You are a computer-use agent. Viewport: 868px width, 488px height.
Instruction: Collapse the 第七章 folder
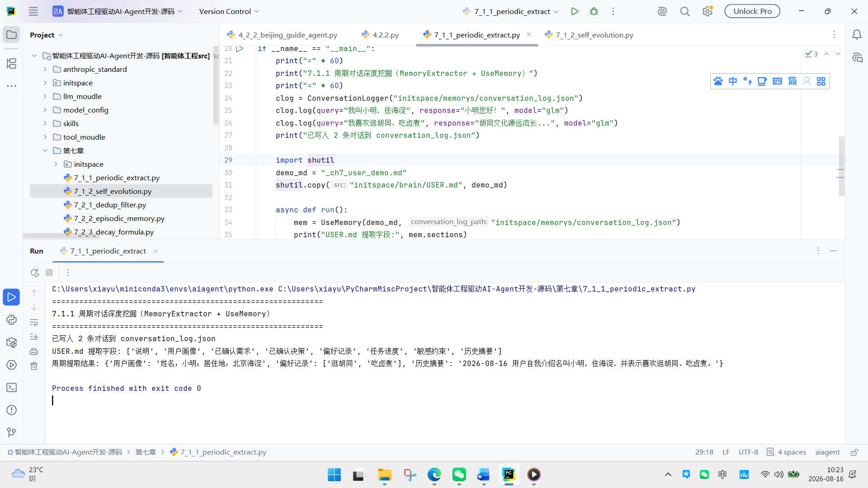pyautogui.click(x=45, y=151)
